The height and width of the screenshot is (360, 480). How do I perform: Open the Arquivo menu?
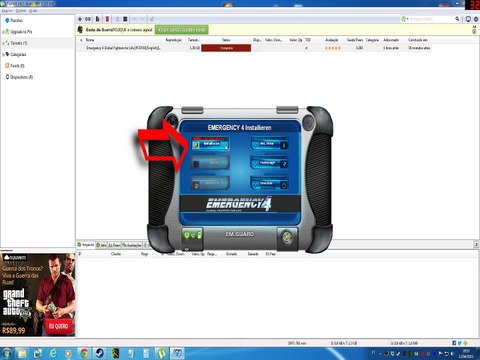pos(7,11)
